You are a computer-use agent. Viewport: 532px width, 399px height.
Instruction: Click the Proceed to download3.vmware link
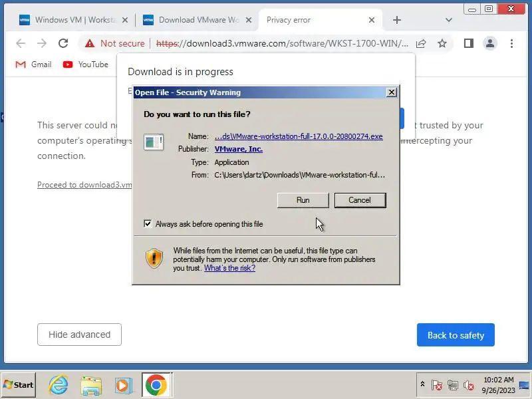coord(84,185)
